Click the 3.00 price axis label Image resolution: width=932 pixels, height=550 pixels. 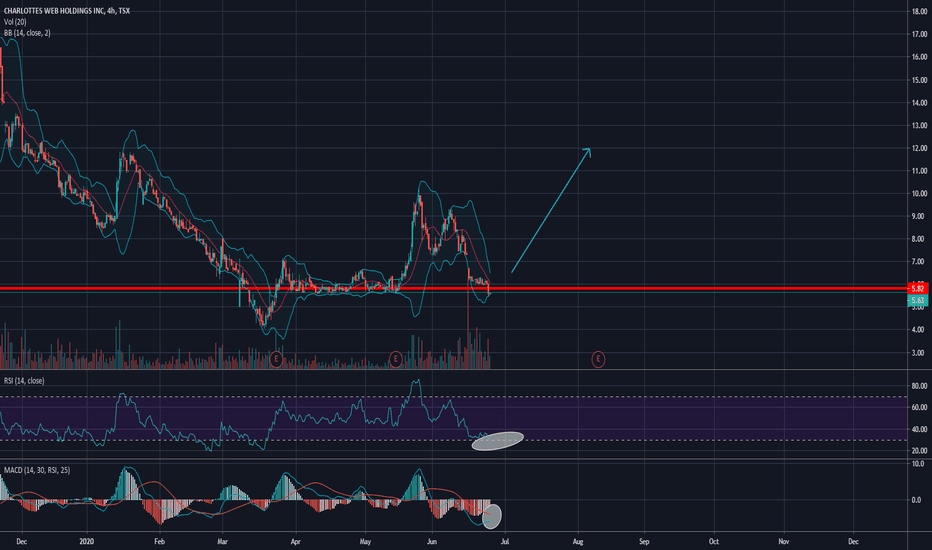click(x=919, y=353)
